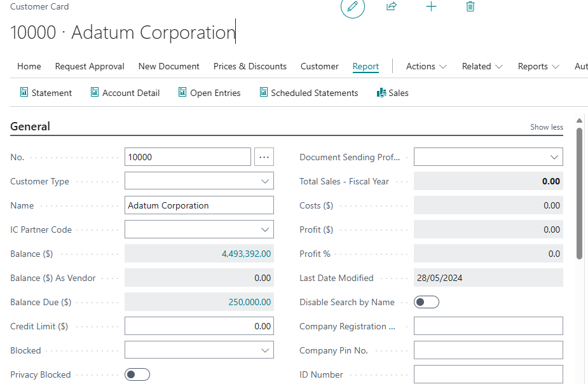Open Scheduled Statements report
The width and height of the screenshot is (588, 384).
coord(309,93)
